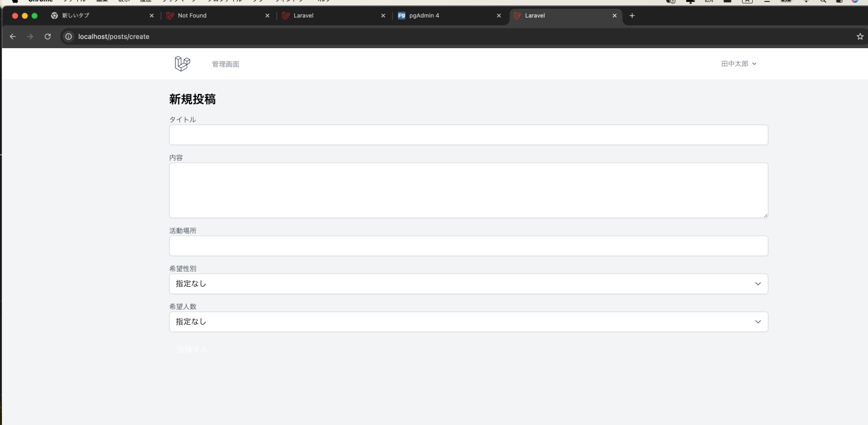Click the 活動場所 label
Viewport: 868px width, 425px height.
(x=183, y=230)
